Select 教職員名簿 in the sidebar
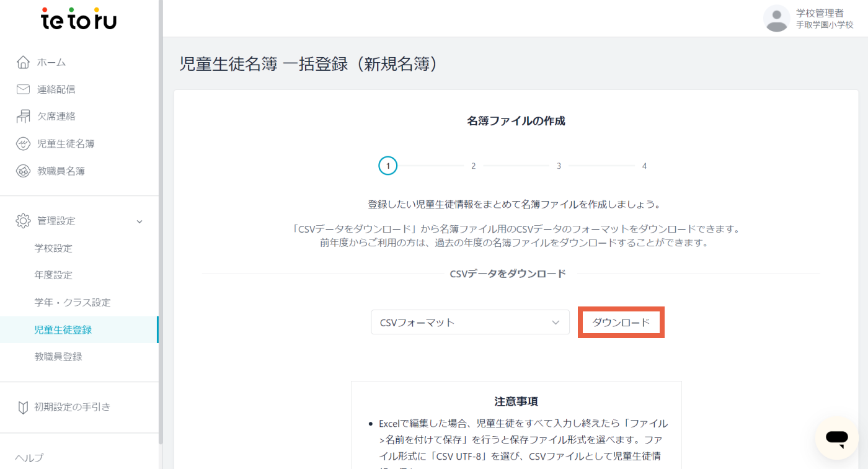The width and height of the screenshot is (868, 469). click(61, 171)
